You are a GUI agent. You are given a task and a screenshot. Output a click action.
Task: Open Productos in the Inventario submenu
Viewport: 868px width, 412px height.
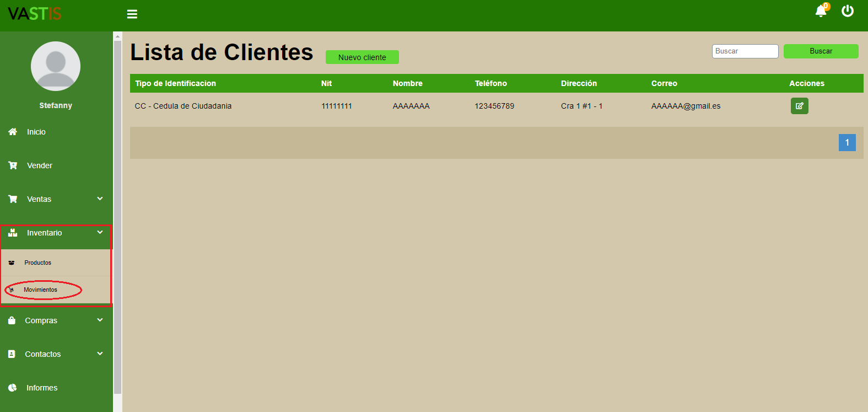[37, 263]
